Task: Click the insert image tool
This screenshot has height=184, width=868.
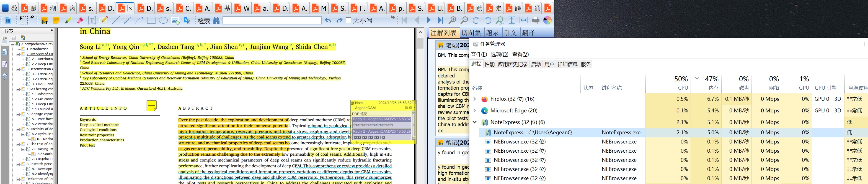Action: (x=175, y=21)
